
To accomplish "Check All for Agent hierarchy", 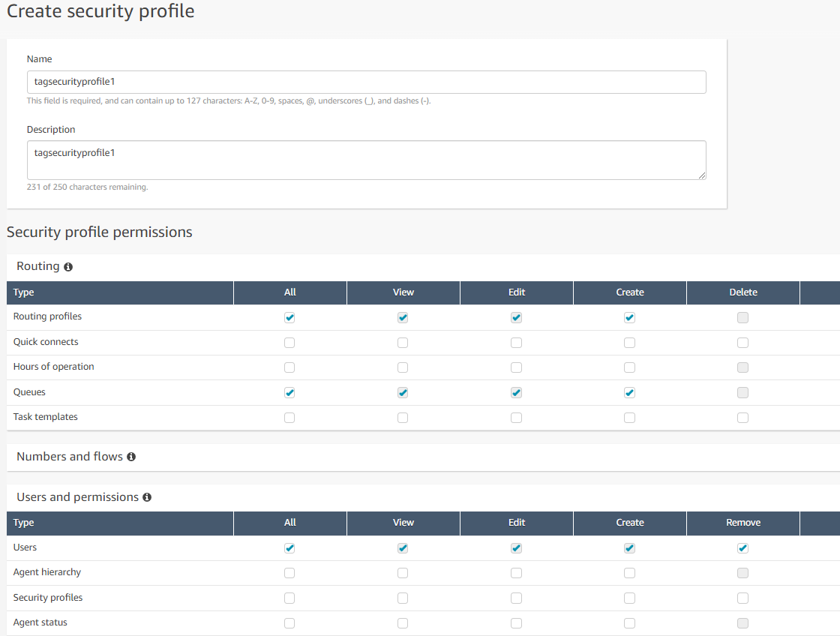I will 289,573.
